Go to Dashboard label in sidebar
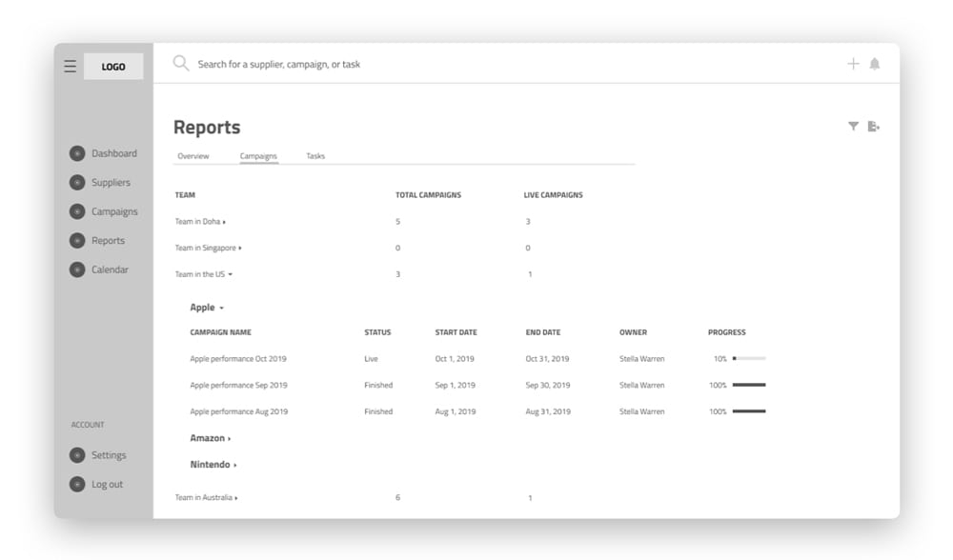 click(114, 153)
